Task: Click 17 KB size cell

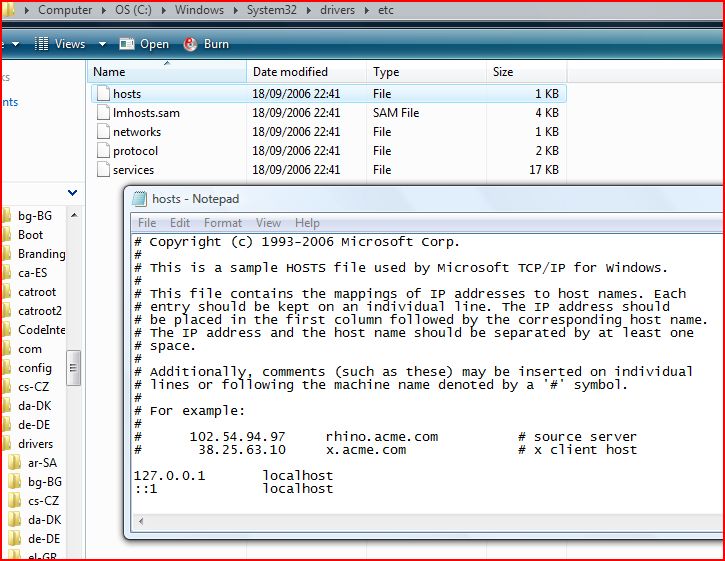Action: click(543, 170)
